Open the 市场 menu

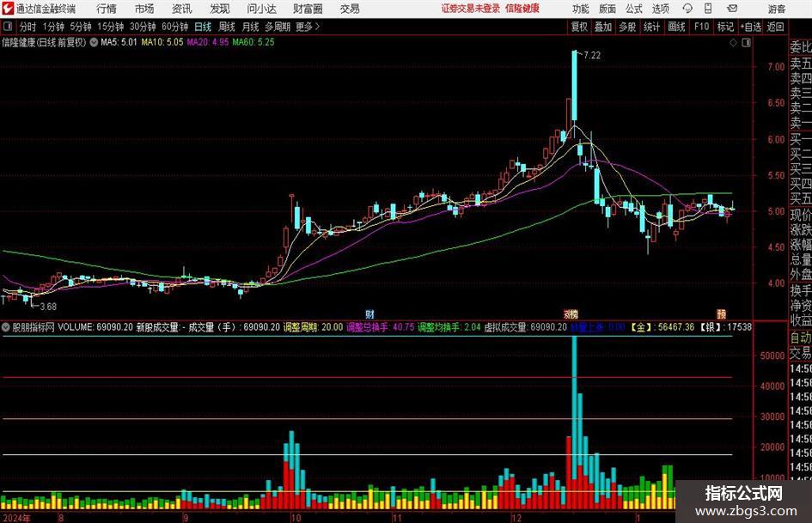(144, 9)
